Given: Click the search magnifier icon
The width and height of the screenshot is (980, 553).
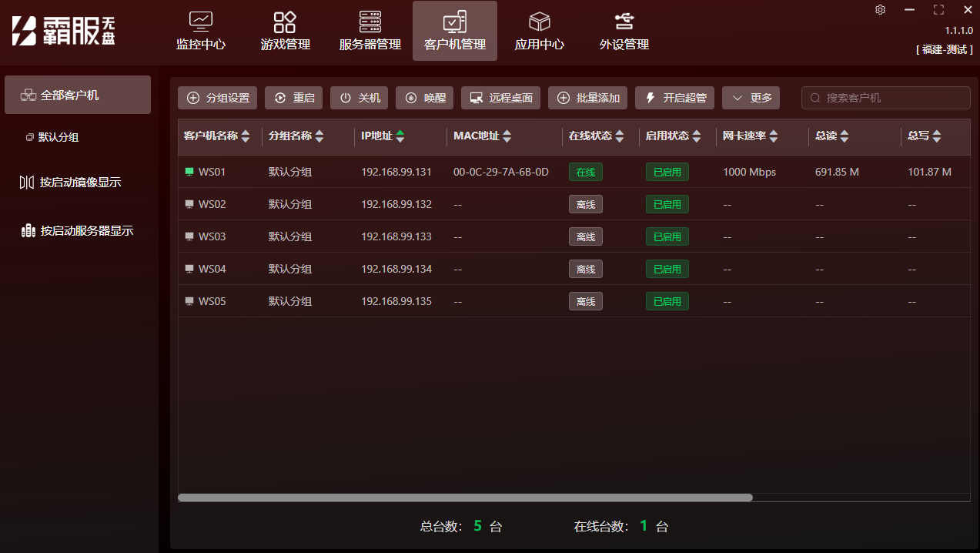Looking at the screenshot, I should pos(815,98).
